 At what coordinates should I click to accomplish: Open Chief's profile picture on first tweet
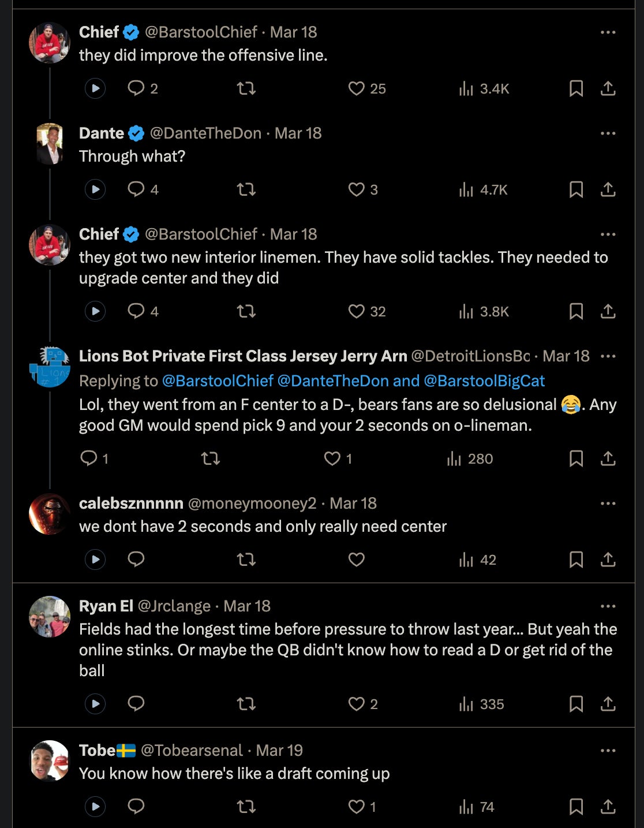tap(50, 43)
